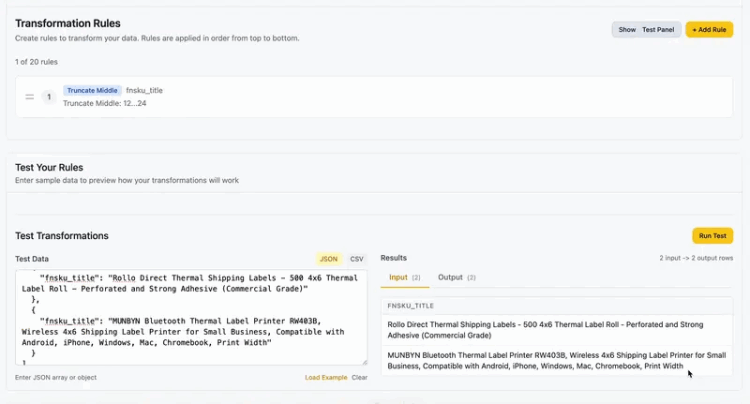Focus the Test Data JSON textarea
Screen dimensions: 750x404
191,317
